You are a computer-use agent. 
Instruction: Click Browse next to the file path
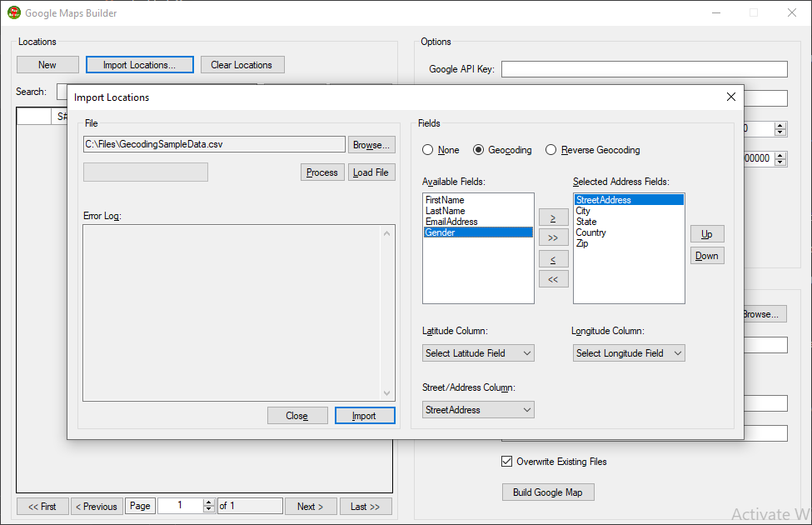(x=371, y=143)
